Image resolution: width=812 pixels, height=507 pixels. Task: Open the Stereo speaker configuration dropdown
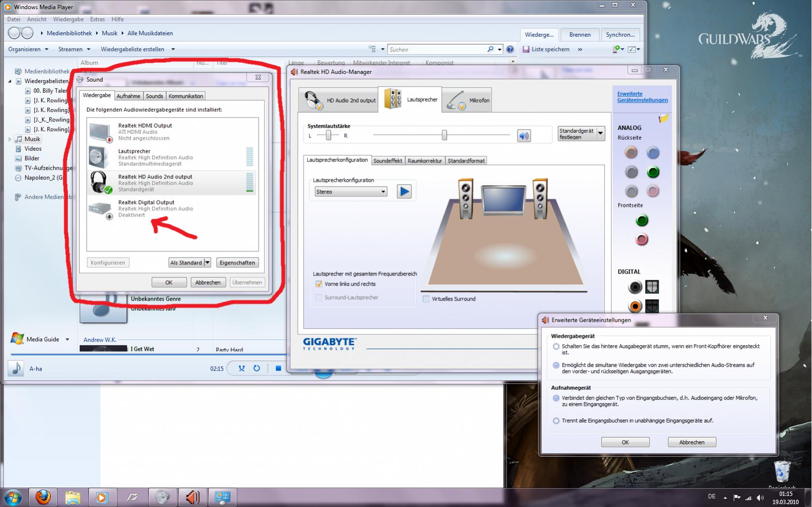(350, 192)
